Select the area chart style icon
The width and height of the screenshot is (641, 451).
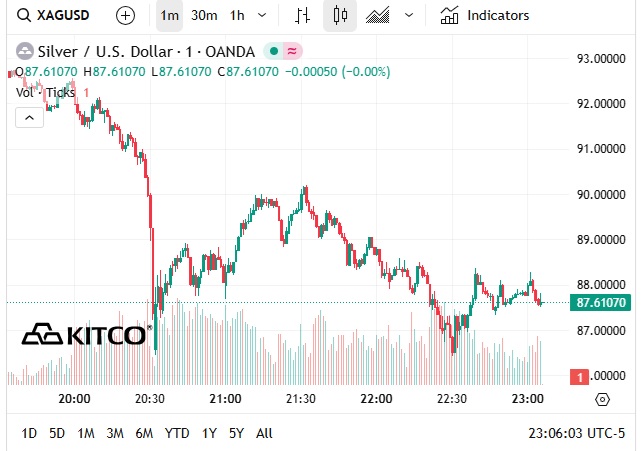(379, 16)
